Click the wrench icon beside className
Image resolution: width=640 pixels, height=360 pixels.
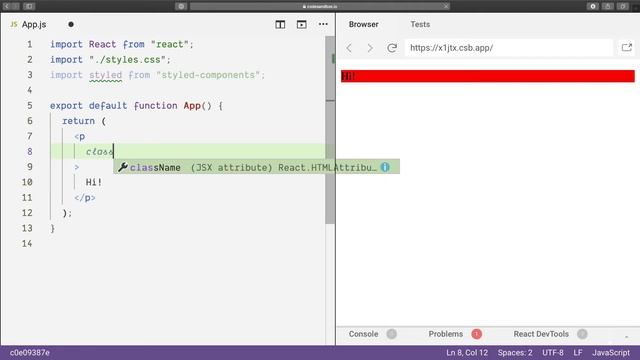point(122,167)
